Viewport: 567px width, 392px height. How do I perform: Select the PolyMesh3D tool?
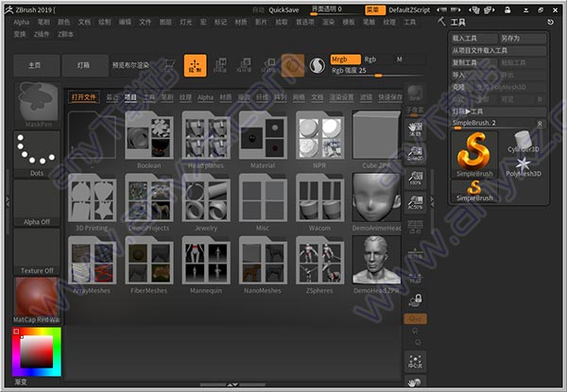click(524, 167)
